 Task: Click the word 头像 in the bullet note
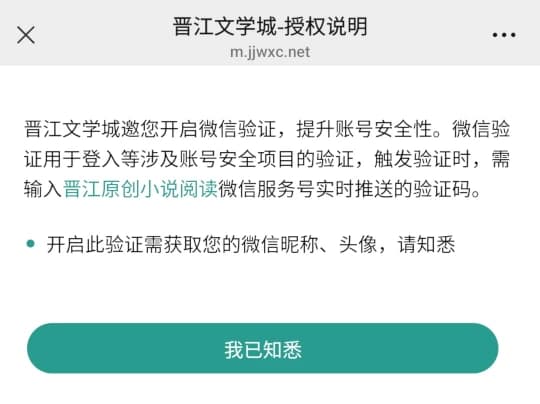point(358,245)
